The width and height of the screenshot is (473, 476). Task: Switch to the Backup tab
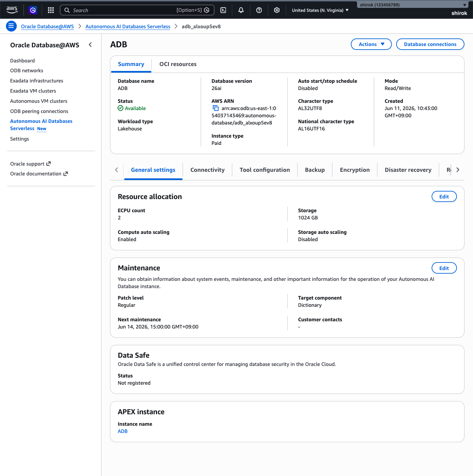click(315, 170)
